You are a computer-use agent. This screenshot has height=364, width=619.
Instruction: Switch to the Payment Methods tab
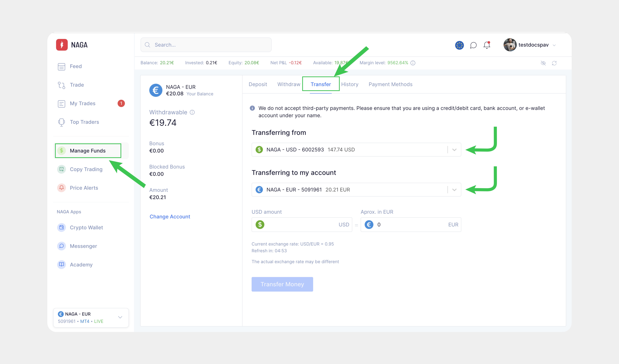[390, 84]
